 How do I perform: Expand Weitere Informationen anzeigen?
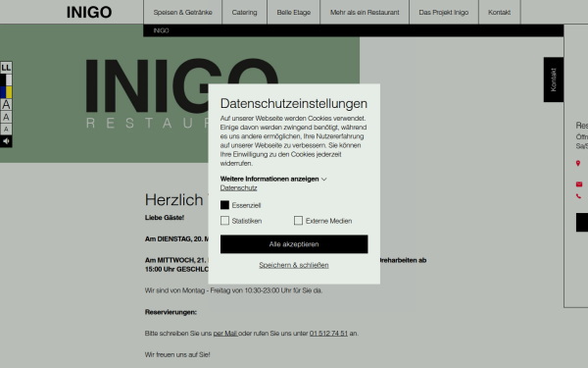point(273,179)
